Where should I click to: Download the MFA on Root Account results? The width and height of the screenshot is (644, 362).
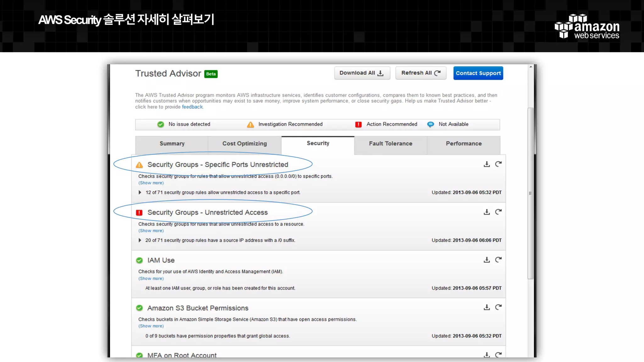point(487,354)
